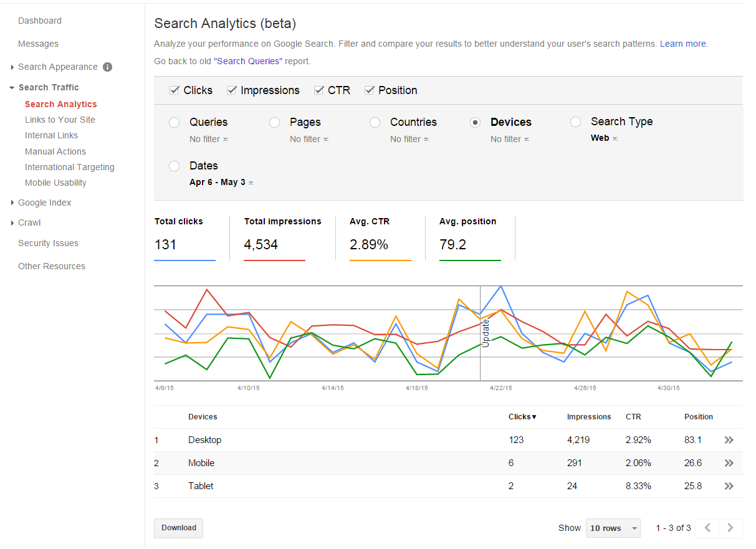Follow the Learn more link
This screenshot has height=549, width=756.
tap(684, 44)
